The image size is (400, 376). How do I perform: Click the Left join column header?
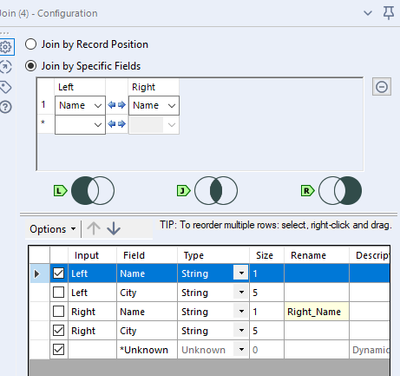pos(80,87)
